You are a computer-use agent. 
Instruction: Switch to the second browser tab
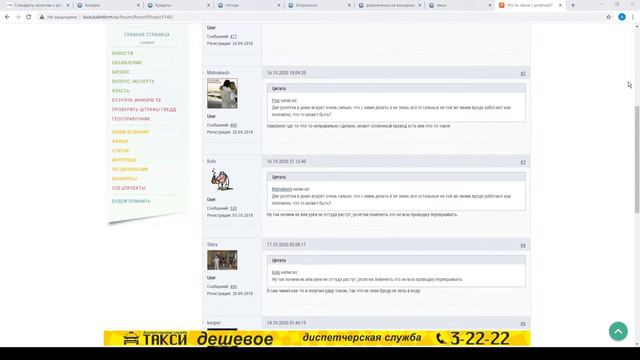pos(107,5)
